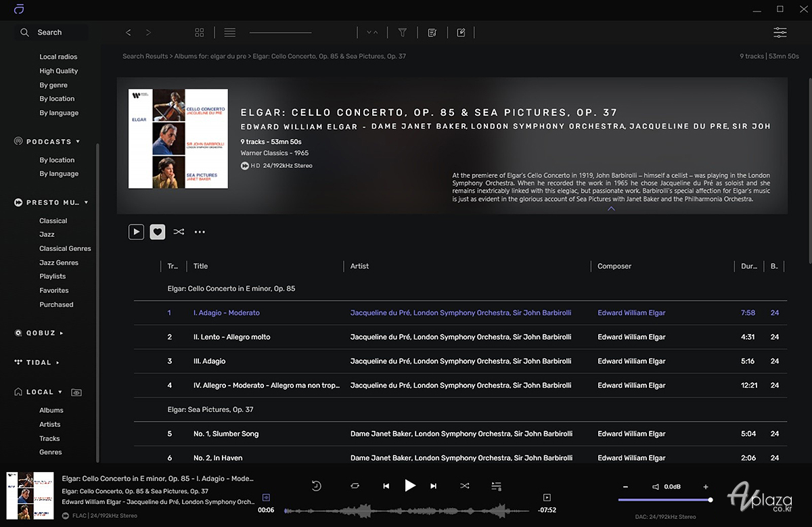
Task: Go back with the left arrow
Action: [x=129, y=32]
